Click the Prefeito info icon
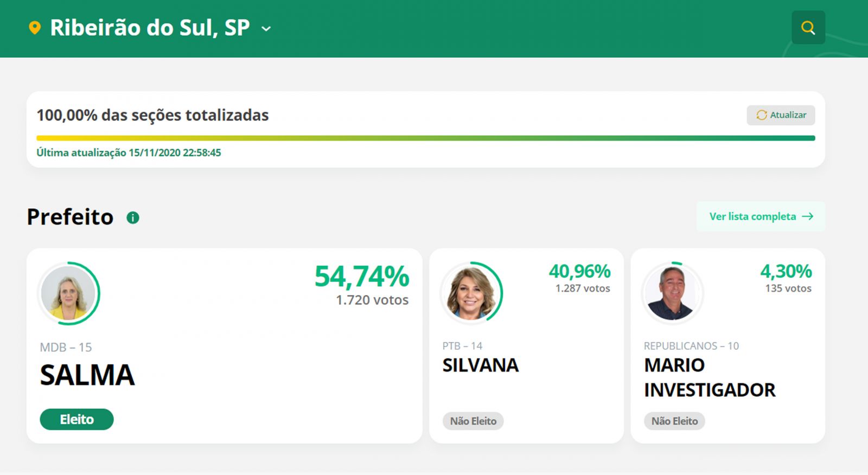Image resolution: width=868 pixels, height=475 pixels. [x=133, y=217]
